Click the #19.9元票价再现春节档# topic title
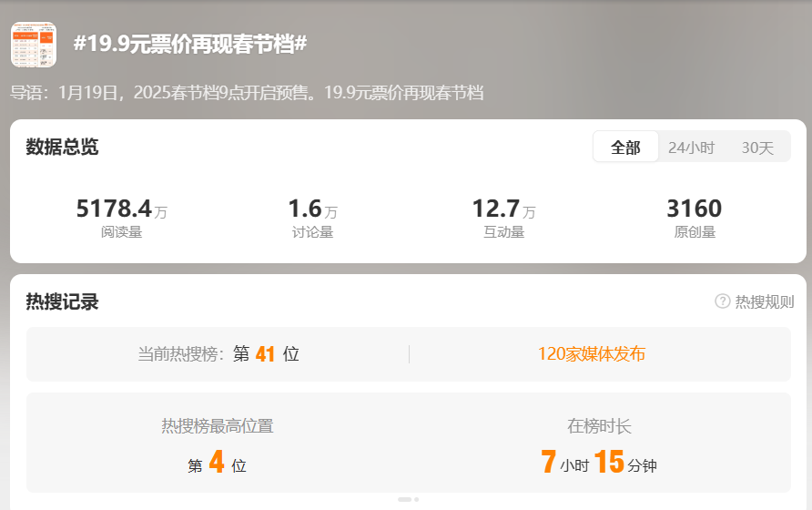Screen dimensions: 812x510 (190, 44)
